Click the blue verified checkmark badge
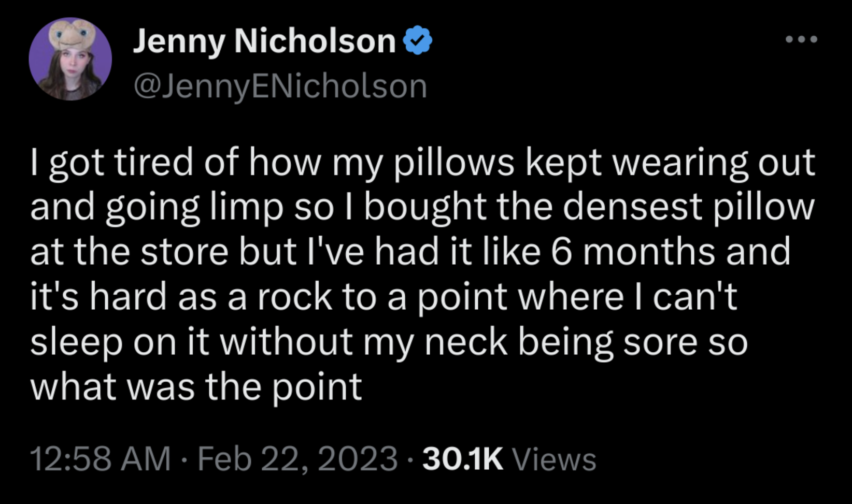The height and width of the screenshot is (504, 852). click(418, 40)
